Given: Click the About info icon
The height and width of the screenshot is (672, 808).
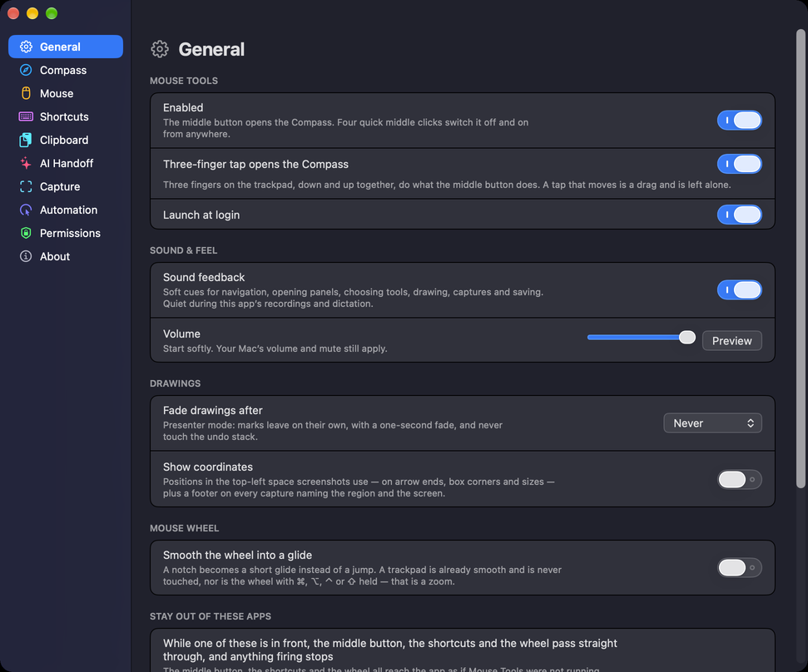Looking at the screenshot, I should click(26, 256).
